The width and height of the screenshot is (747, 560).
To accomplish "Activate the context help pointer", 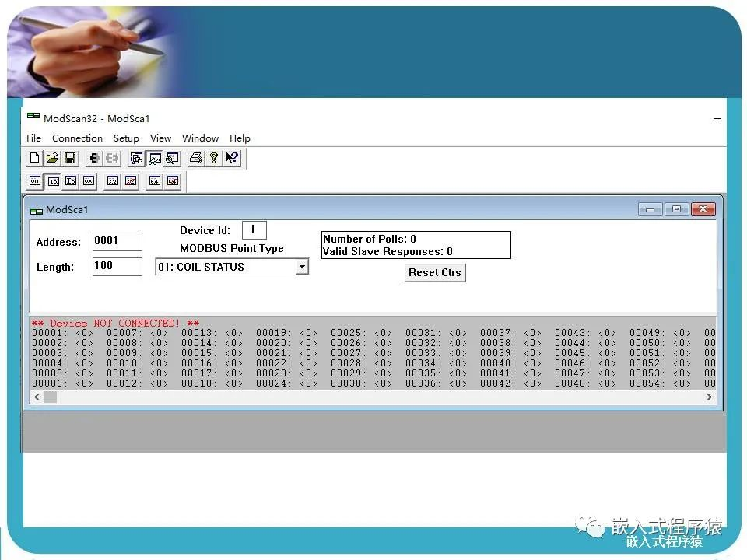I will 232,158.
